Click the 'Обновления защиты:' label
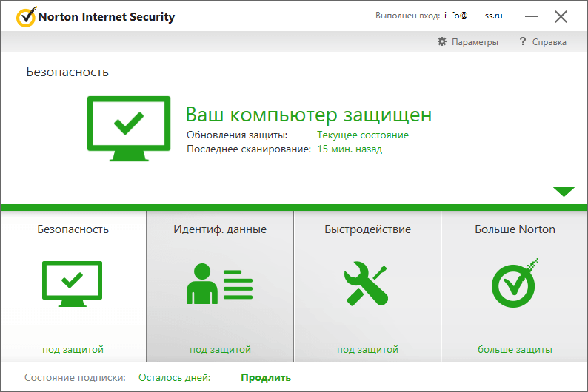Viewport: 588px width, 392px height. pyautogui.click(x=237, y=135)
